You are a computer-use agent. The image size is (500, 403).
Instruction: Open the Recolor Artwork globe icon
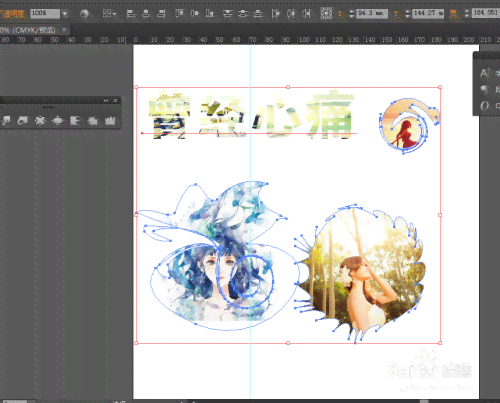coord(84,14)
